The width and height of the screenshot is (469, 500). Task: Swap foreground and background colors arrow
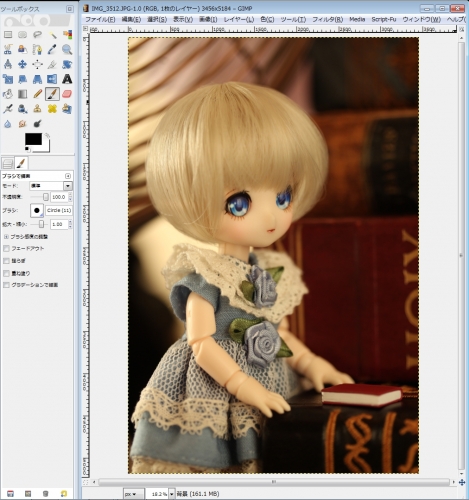[47, 135]
